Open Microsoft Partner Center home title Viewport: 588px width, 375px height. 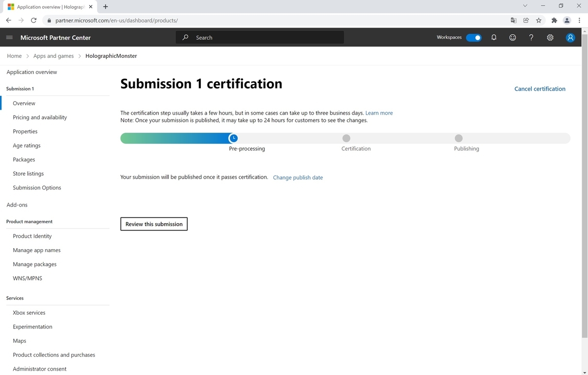click(55, 38)
